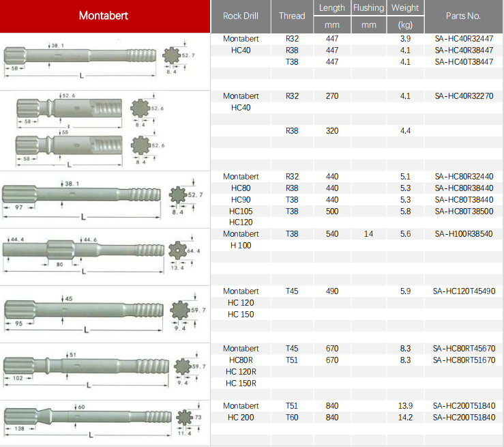Click the 14.2 weight cell
The width and height of the screenshot is (504, 447).
pyautogui.click(x=405, y=418)
